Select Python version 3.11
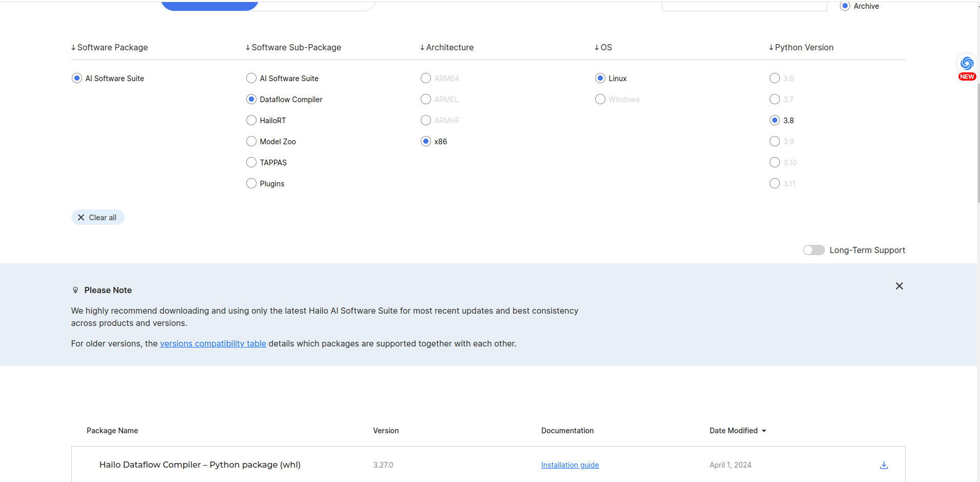 775,183
